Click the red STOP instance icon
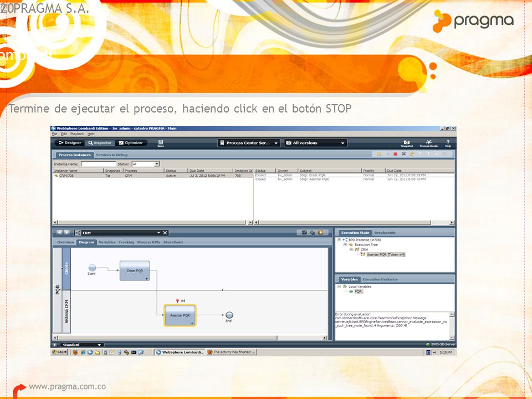Viewport: 532px width, 399px height. 395,154
